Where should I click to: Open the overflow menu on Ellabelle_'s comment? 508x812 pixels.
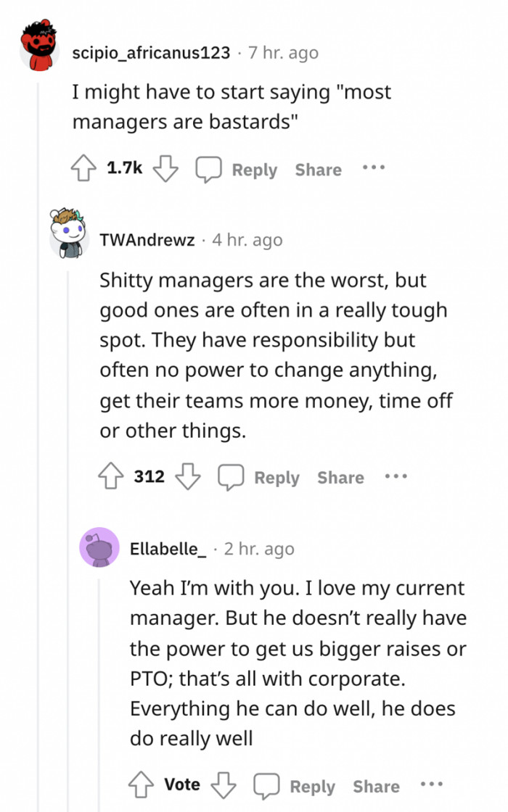(x=432, y=784)
